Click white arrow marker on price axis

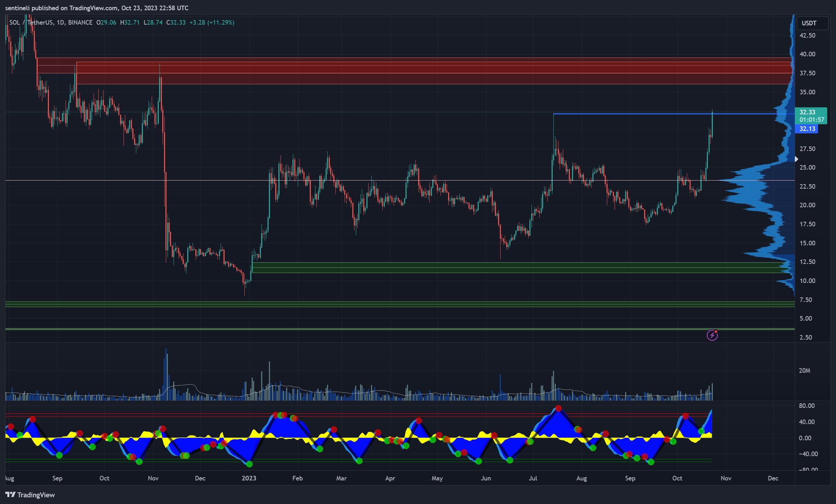pos(797,159)
